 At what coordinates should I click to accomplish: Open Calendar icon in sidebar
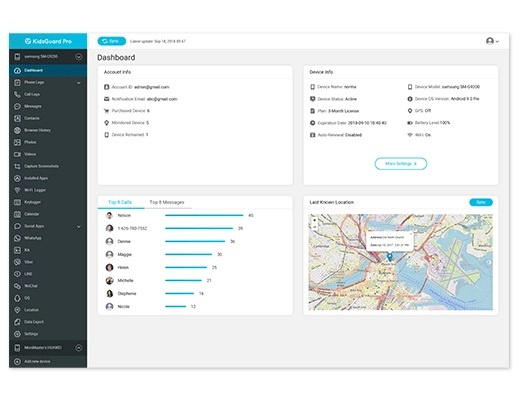point(17,214)
